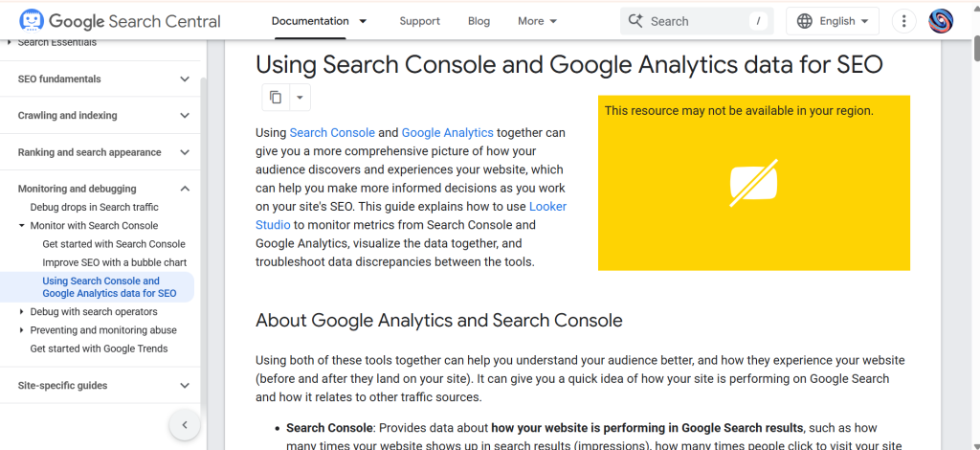Click the globe language icon
This screenshot has height=450, width=980.
click(804, 21)
